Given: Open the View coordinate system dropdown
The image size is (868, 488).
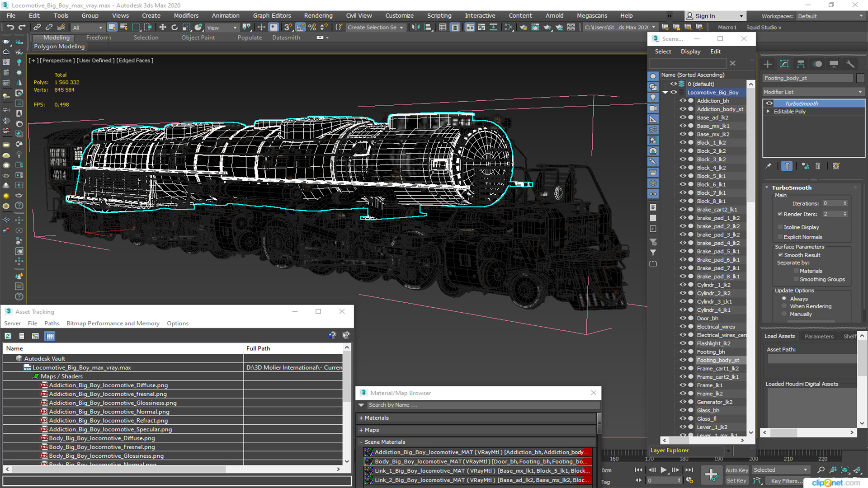Looking at the screenshot, I should [222, 28].
